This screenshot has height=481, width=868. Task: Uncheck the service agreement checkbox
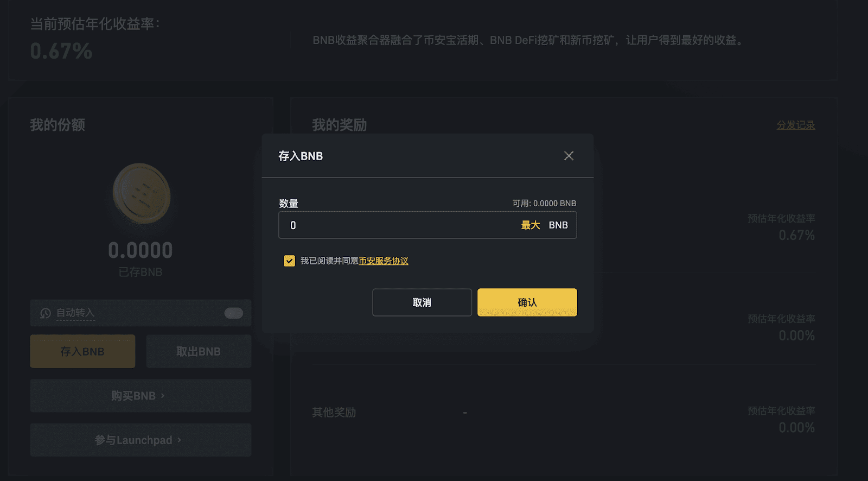[x=289, y=261]
